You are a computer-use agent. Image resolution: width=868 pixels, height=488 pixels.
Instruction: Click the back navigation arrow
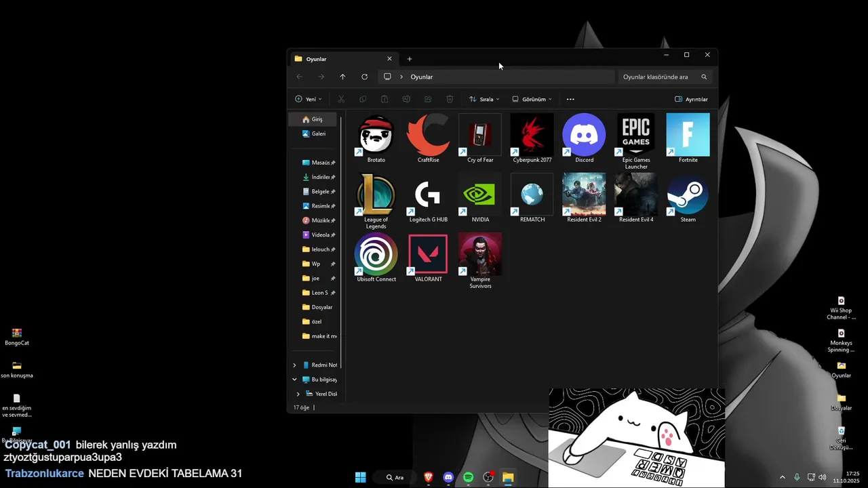[299, 77]
